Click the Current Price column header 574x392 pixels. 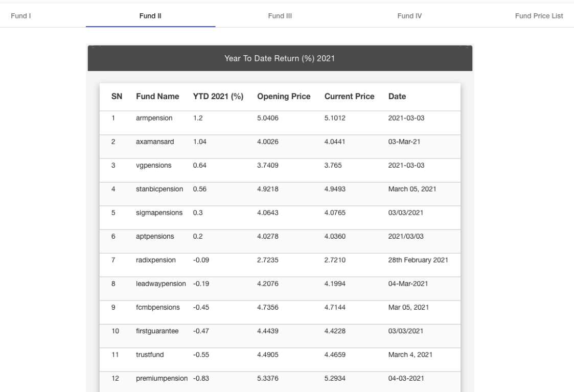pos(349,97)
